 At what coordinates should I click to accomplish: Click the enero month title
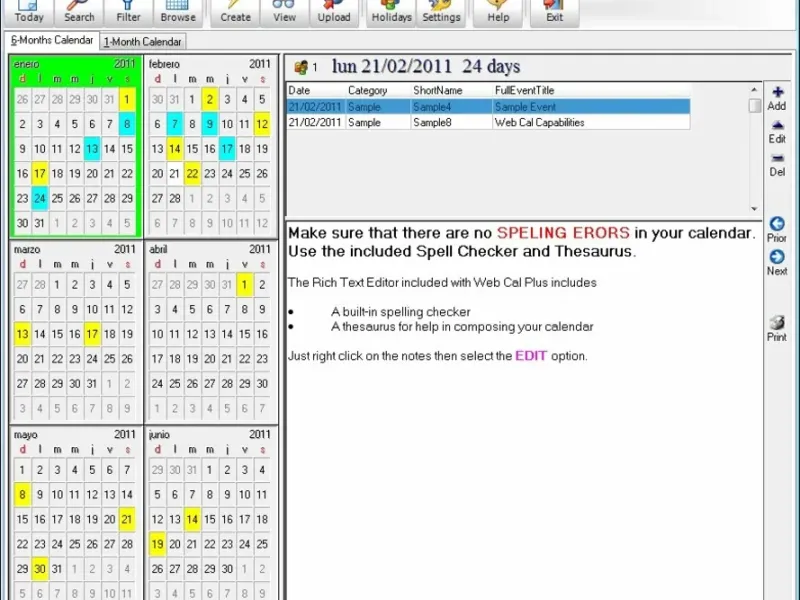tap(26, 64)
